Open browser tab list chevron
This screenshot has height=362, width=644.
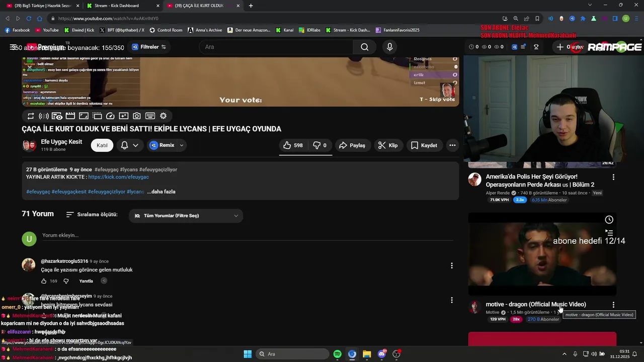click(590, 5)
